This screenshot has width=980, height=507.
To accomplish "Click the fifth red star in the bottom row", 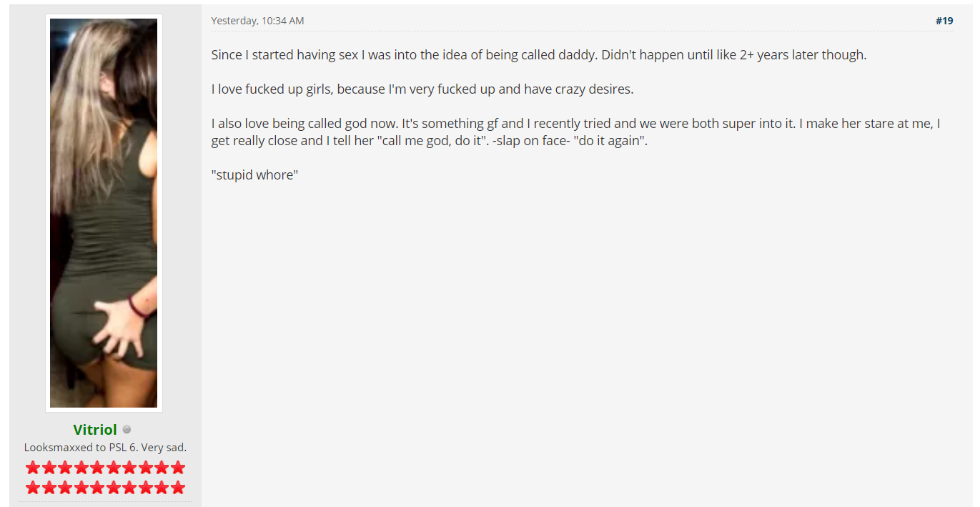I will [97, 488].
